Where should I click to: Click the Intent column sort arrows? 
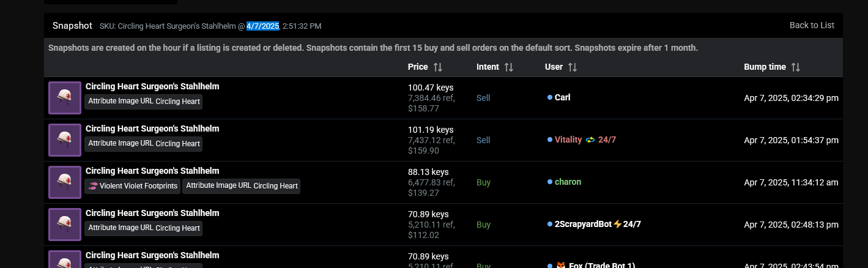pos(509,67)
